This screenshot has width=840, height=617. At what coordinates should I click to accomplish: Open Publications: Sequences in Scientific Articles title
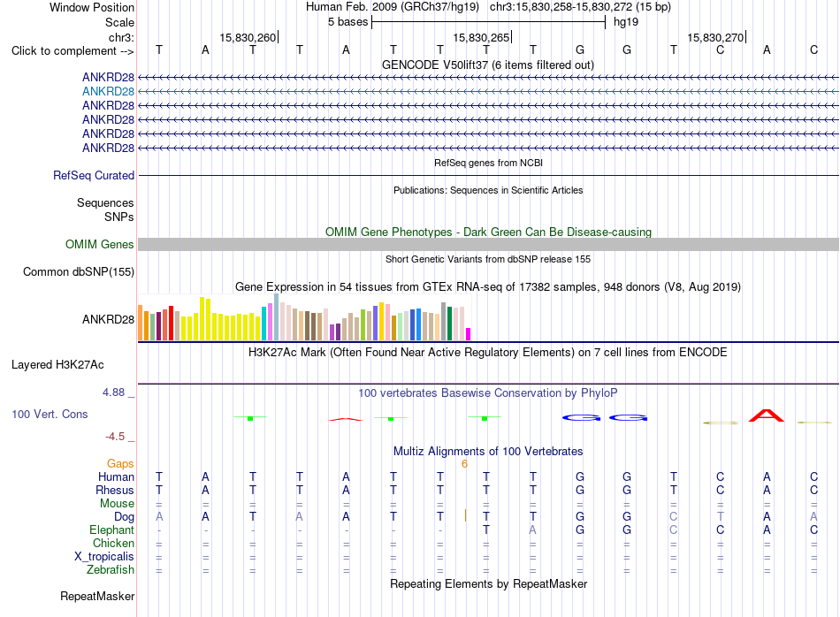click(488, 190)
